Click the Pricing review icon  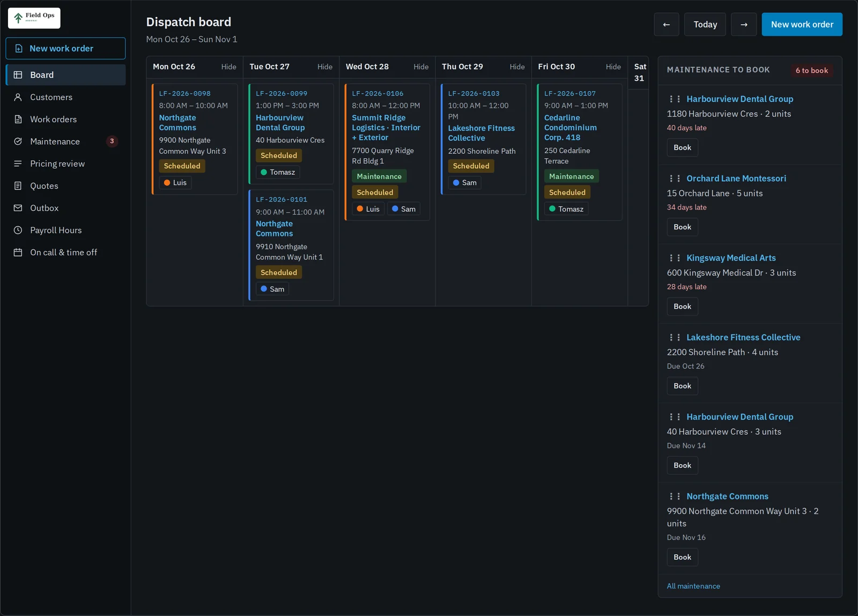click(x=18, y=164)
